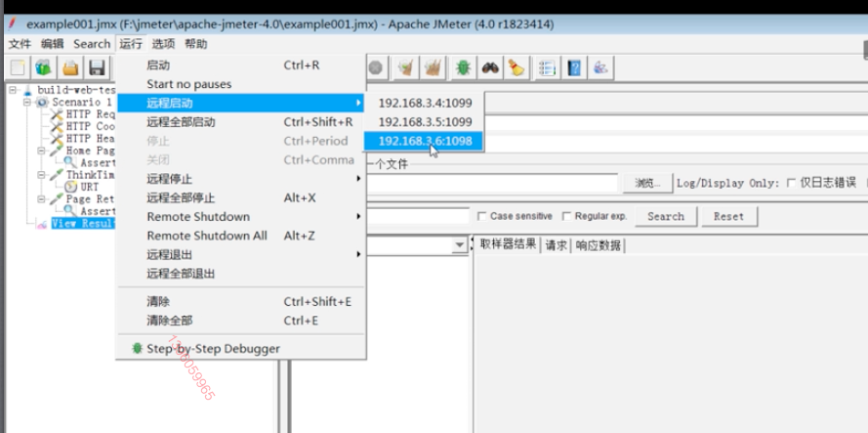Select the HTTP Coo tree row
The image size is (868, 433).
tap(83, 126)
